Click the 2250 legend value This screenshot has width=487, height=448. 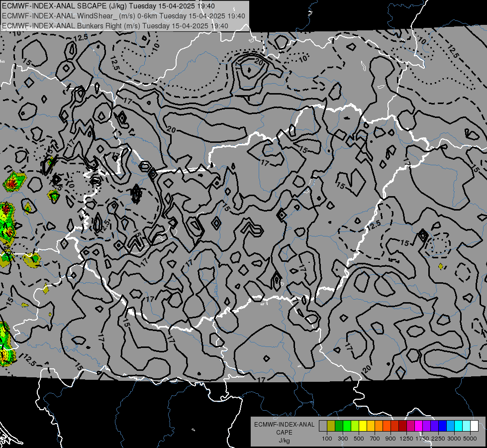tap(438, 439)
